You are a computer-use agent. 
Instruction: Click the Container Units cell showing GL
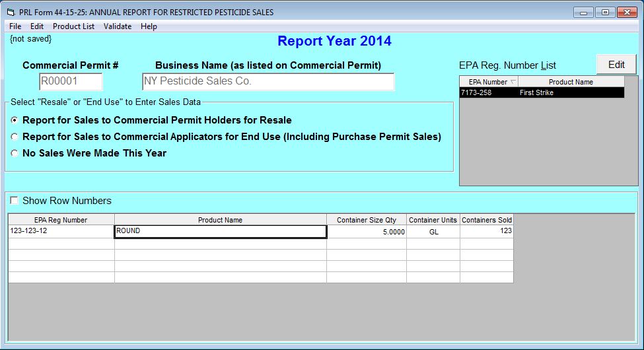(x=433, y=232)
